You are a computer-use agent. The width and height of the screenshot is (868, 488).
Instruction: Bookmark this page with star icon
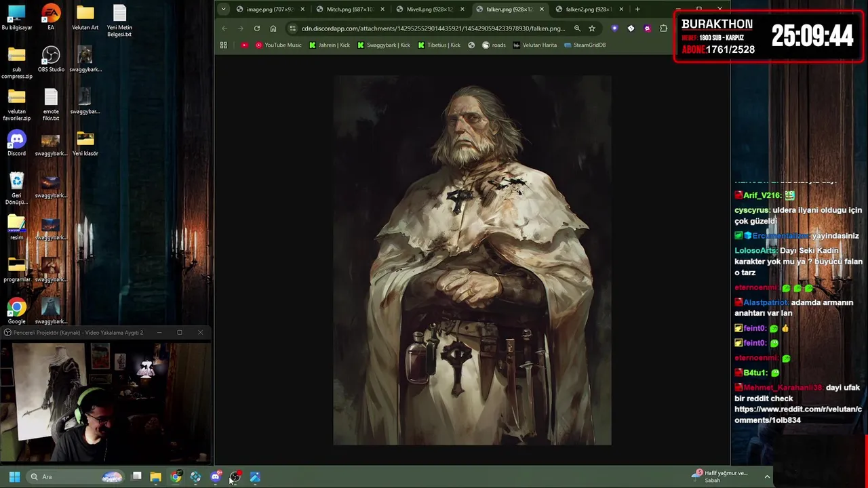(592, 28)
